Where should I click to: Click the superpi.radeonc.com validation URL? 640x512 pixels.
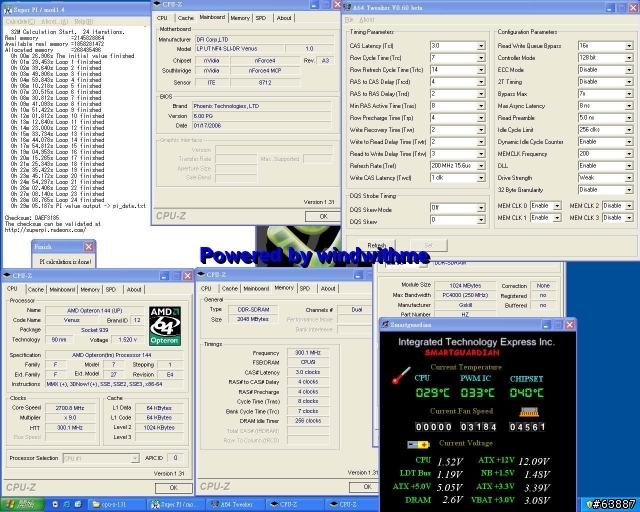click(45, 230)
